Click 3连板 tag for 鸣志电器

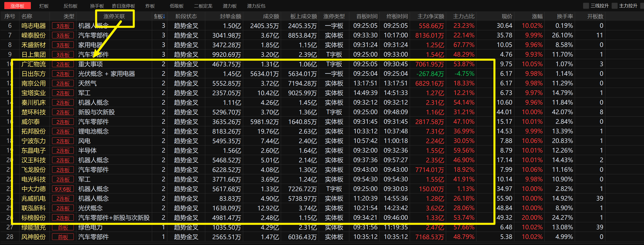pyautogui.click(x=63, y=26)
